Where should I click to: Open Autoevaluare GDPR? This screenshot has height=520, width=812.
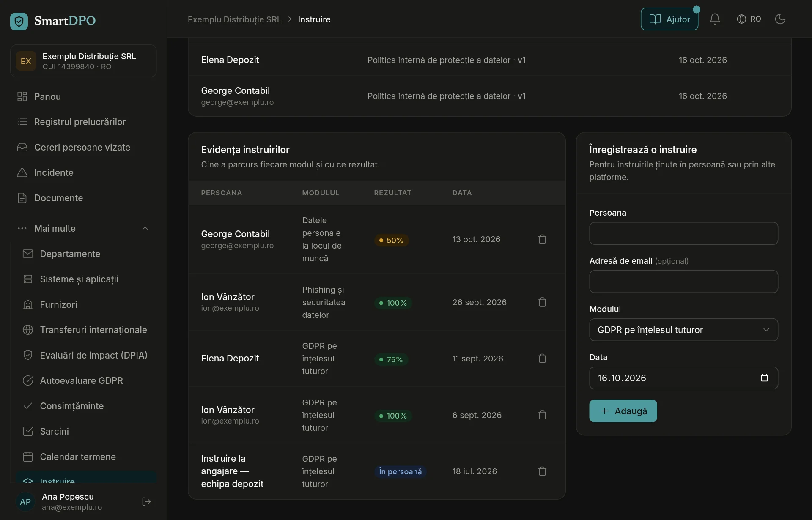coord(86,380)
